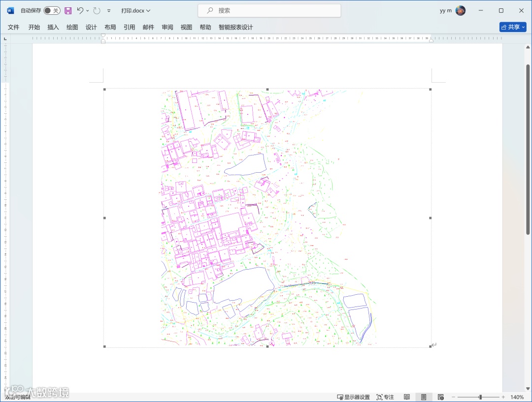Select the Print Layout view icon
Viewport: 532px width, 402px height.
424,397
